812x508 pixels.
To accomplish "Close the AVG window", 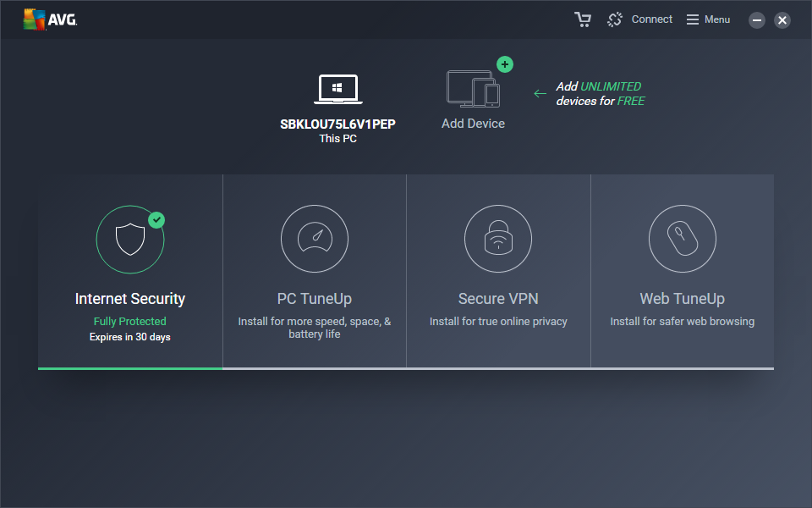I will [782, 20].
